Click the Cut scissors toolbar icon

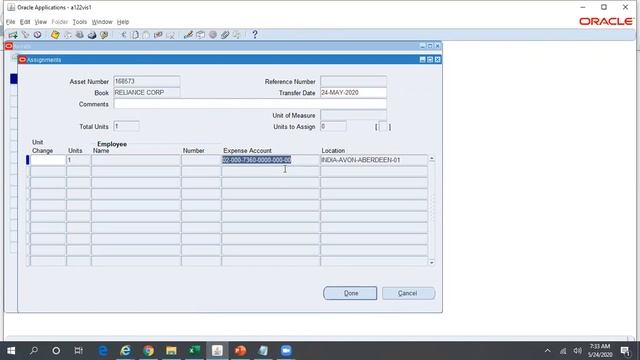[x=123, y=35]
